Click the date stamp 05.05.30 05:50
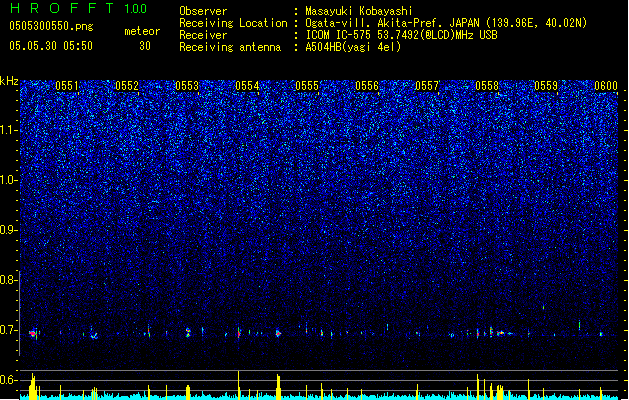The image size is (629, 400). click(x=51, y=46)
